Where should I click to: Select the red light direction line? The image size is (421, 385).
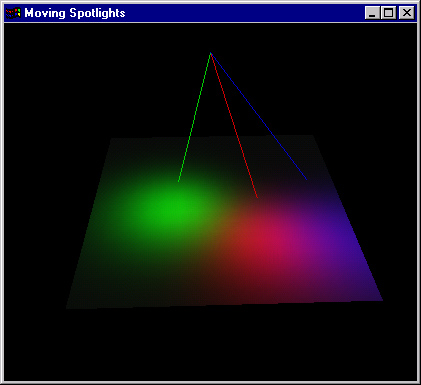point(234,126)
